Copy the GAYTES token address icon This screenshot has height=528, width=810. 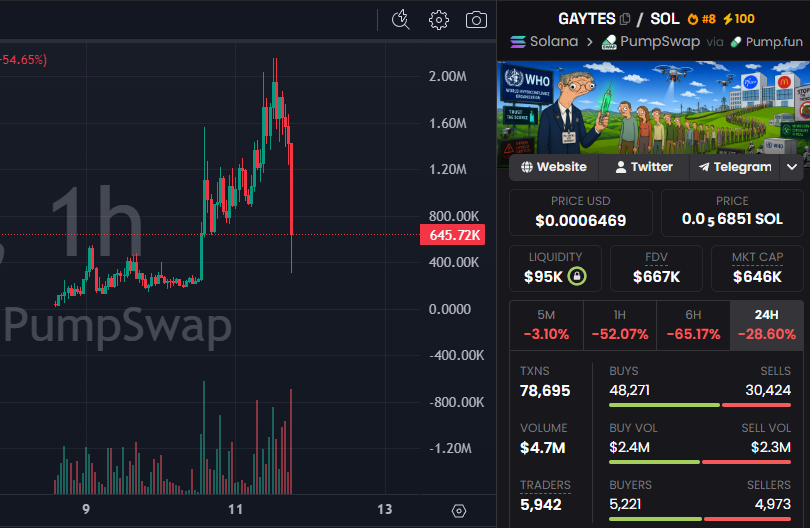point(625,19)
